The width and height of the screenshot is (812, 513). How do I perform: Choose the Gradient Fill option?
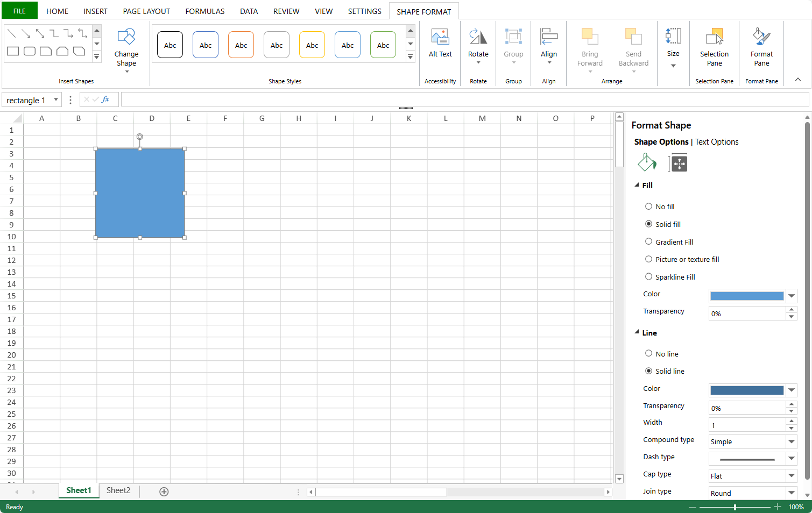648,242
